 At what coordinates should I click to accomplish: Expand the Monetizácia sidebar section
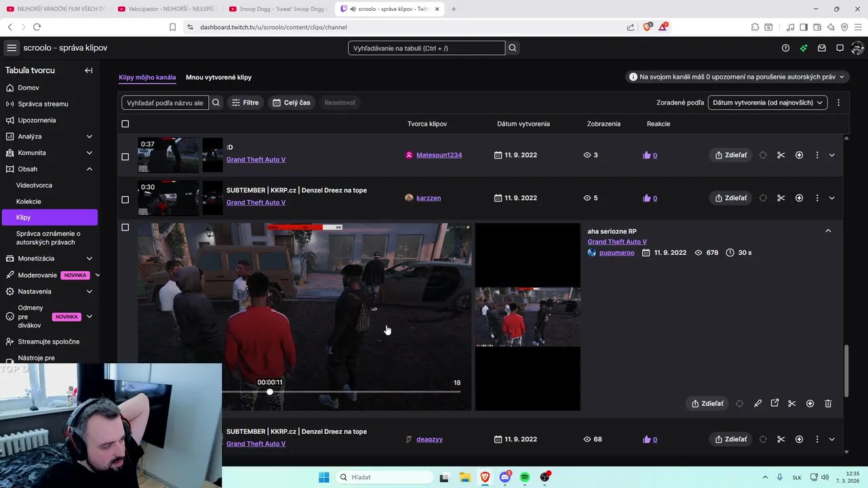coord(90,258)
